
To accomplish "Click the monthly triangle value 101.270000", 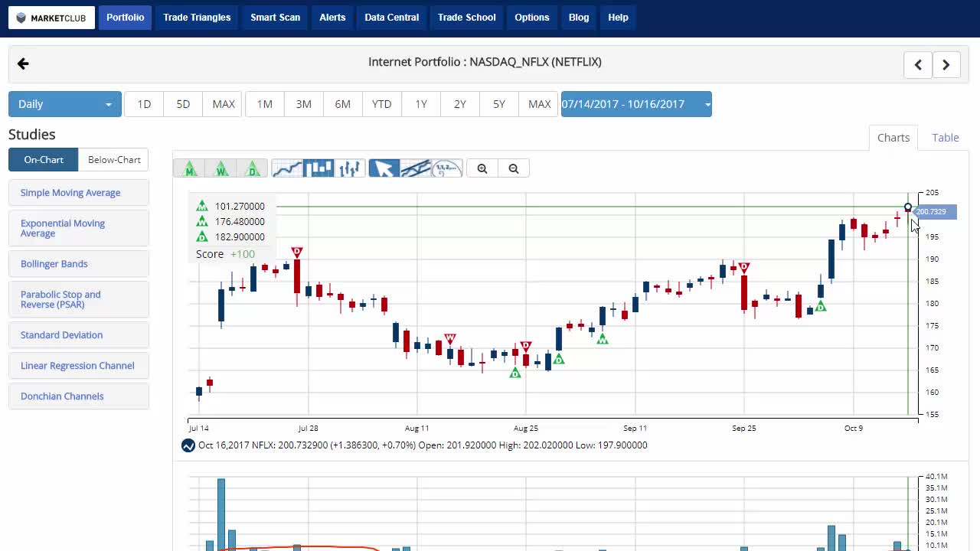I will 240,206.
